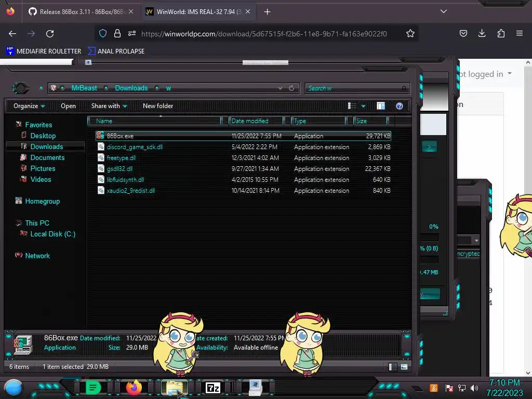This screenshot has width=532, height=399.
Task: Open Desktop in navigation pane
Action: [x=38, y=136]
